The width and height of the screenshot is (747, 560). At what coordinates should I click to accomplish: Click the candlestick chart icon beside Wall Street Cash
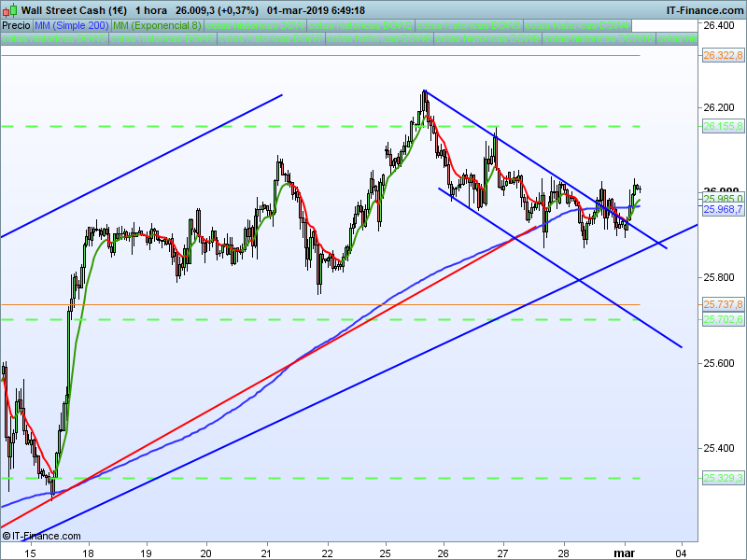tap(10, 9)
